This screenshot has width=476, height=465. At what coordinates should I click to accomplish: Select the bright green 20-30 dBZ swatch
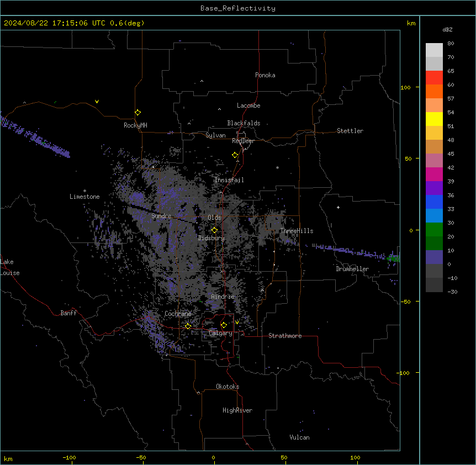434,230
